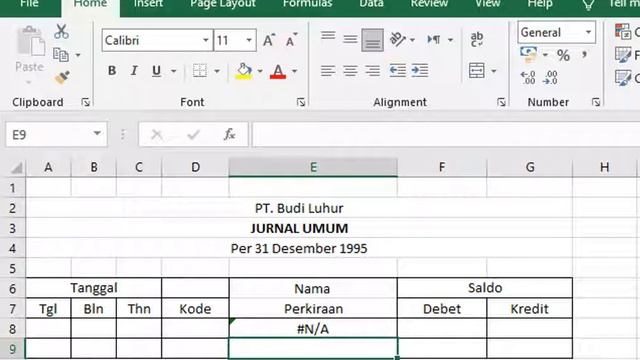Toggle Wrap Text icon
The height and width of the screenshot is (360, 640).
(x=477, y=40)
